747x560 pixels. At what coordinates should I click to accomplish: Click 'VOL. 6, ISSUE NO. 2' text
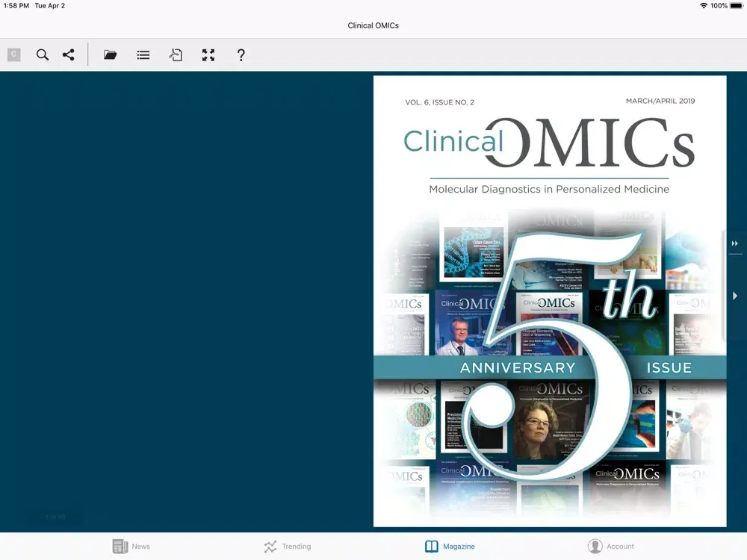[440, 102]
